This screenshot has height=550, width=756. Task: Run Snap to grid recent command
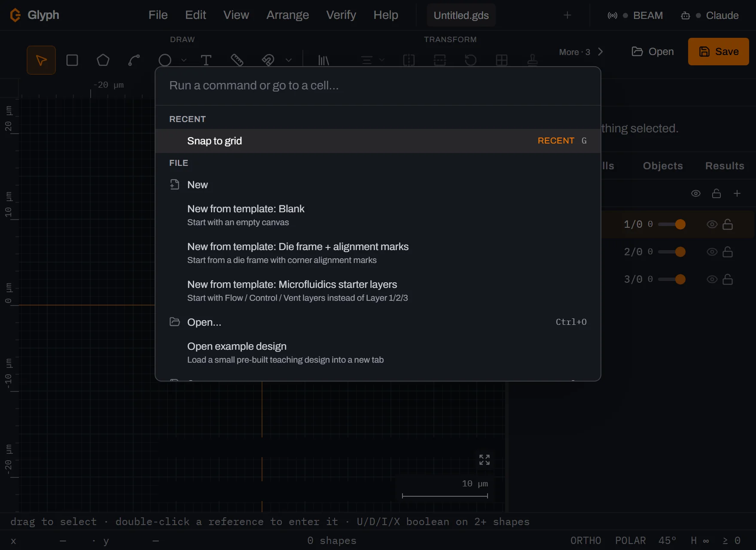(x=378, y=141)
